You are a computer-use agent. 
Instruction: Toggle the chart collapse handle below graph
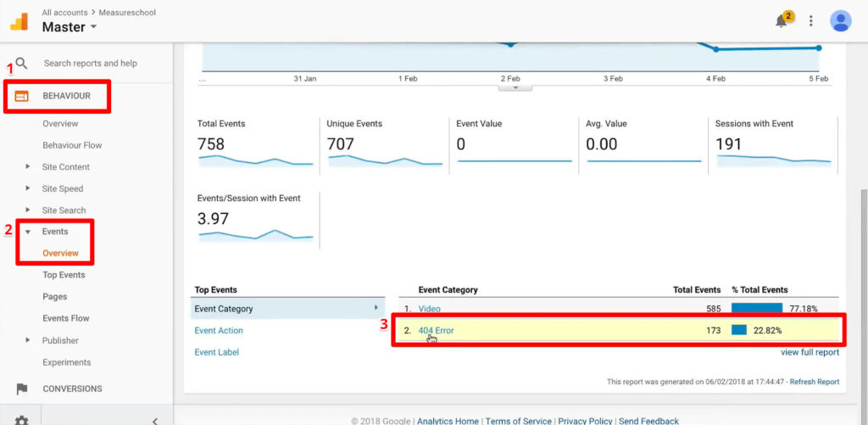point(515,87)
